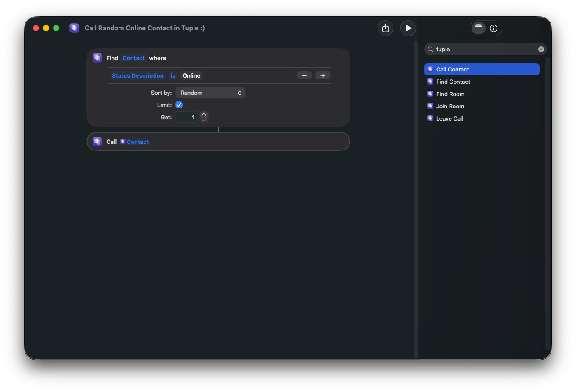Click the action library scrollbar
576x392 pixels.
tap(547, 203)
